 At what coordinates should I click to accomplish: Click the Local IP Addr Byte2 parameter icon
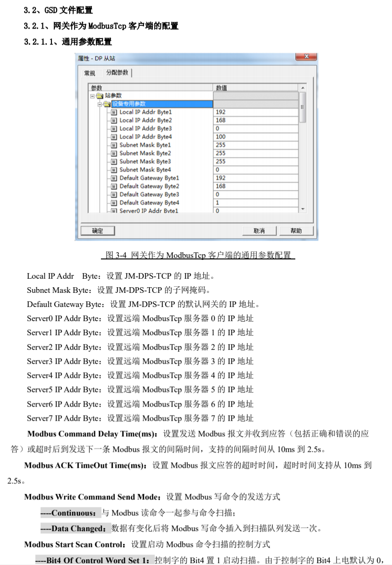pyautogui.click(x=114, y=120)
